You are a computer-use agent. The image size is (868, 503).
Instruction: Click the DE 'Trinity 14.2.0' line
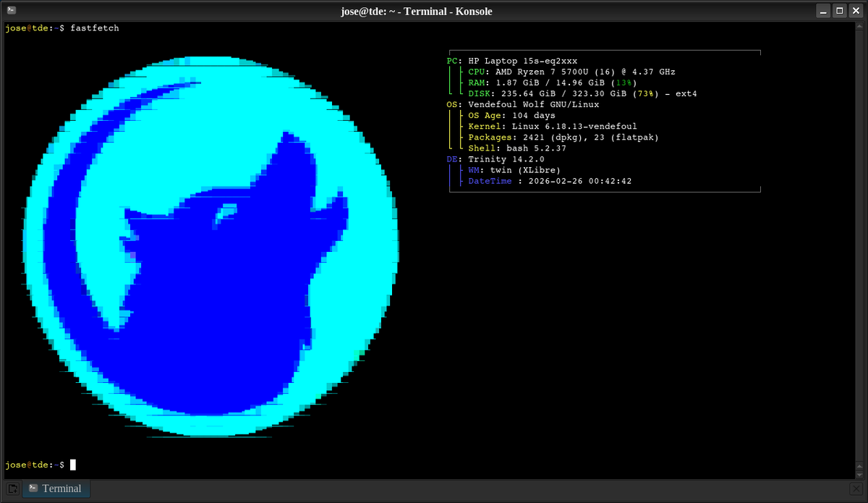click(x=495, y=159)
